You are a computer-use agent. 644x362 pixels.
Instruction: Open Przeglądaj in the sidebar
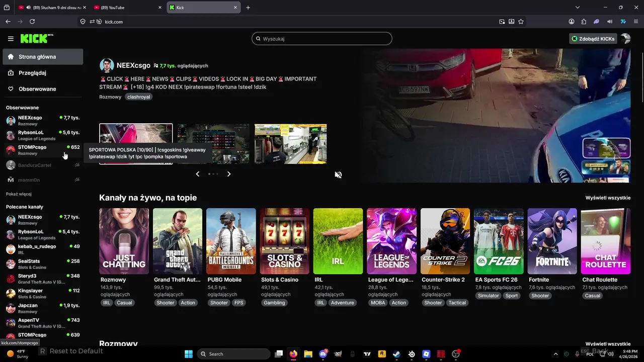click(x=43, y=73)
